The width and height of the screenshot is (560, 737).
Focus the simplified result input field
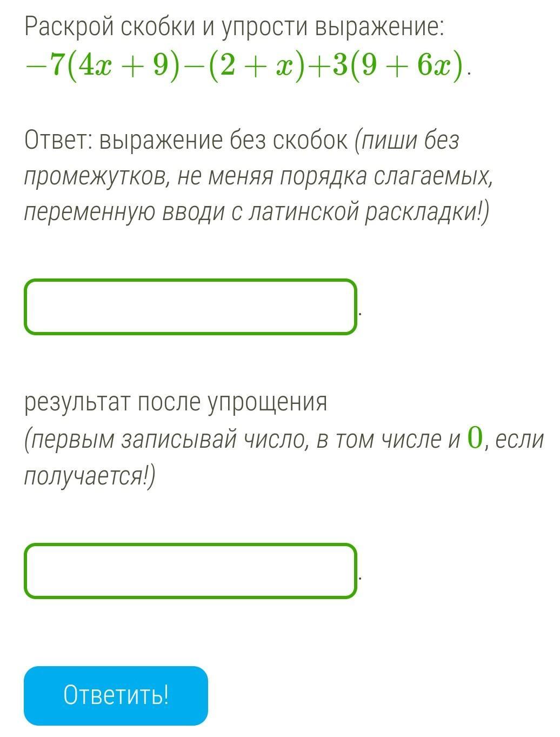coord(190,571)
